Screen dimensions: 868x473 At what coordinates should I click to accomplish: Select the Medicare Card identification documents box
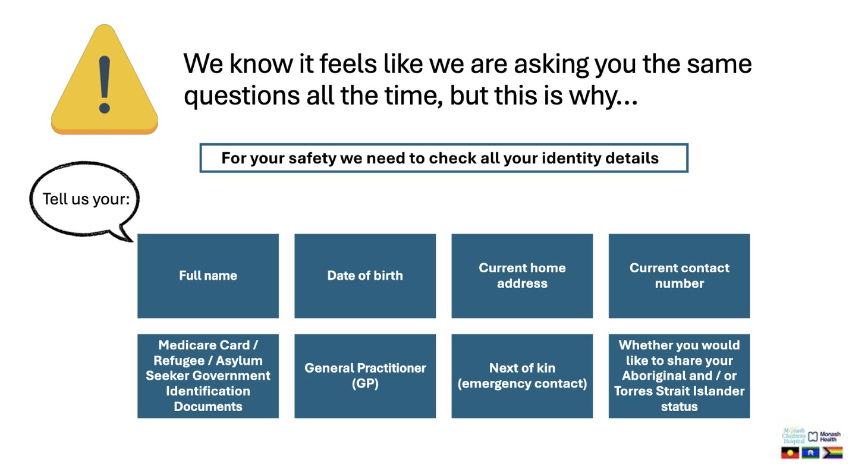pyautogui.click(x=208, y=376)
